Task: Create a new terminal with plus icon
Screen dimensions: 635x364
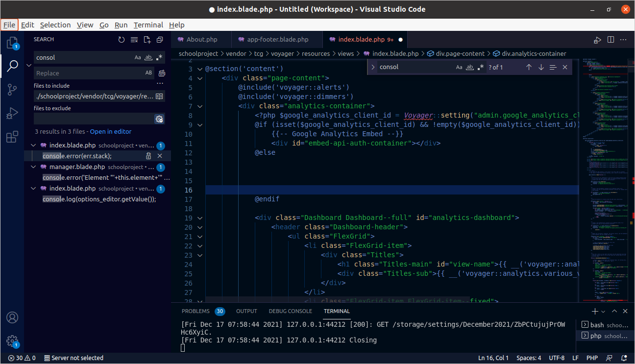Action: tap(595, 311)
